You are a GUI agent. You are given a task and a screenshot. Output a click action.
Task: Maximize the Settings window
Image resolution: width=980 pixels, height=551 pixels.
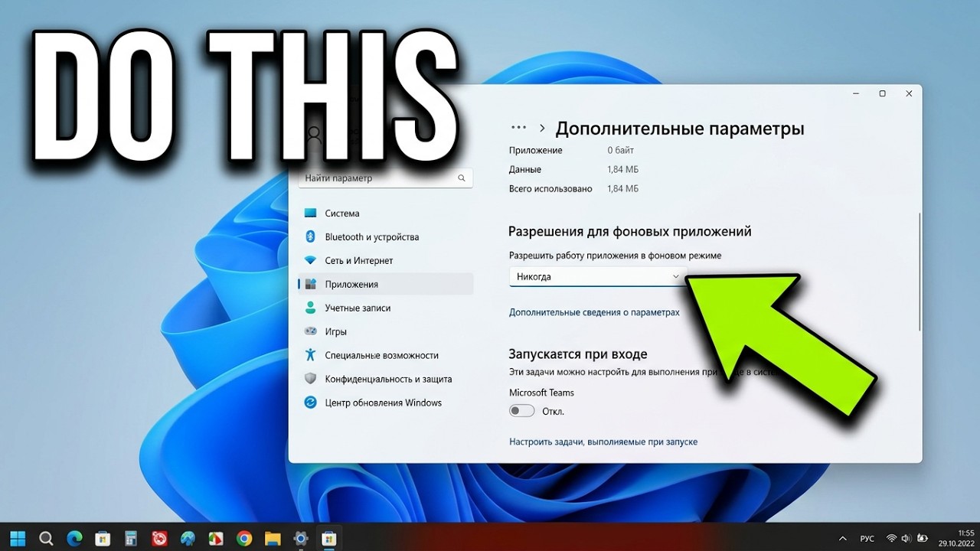[882, 93]
